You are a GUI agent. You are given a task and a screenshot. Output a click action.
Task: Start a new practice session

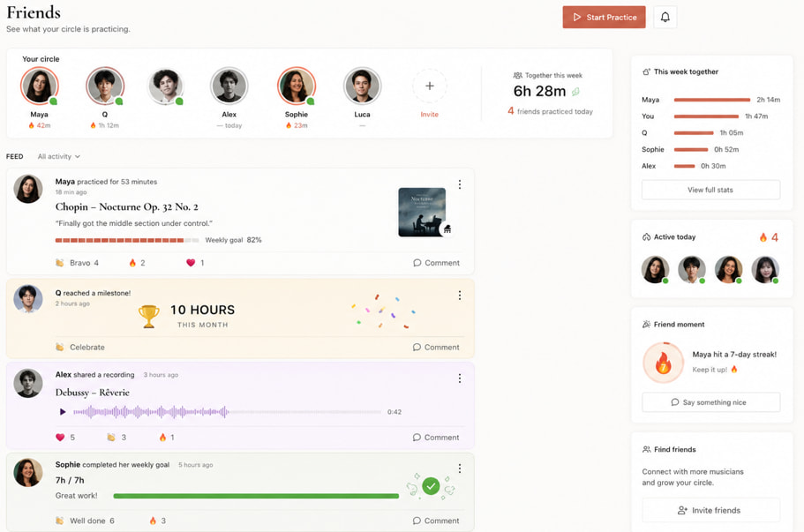[x=604, y=17]
